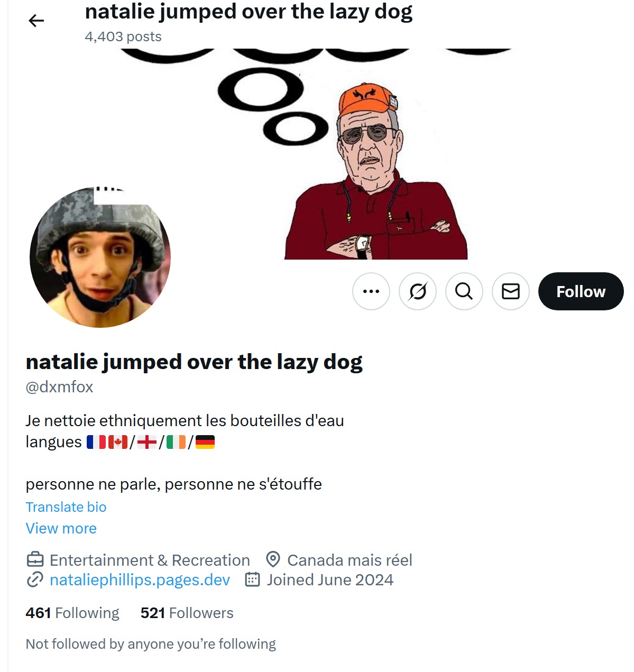Open the 461 Following list
The image size is (634, 672).
pyautogui.click(x=72, y=613)
